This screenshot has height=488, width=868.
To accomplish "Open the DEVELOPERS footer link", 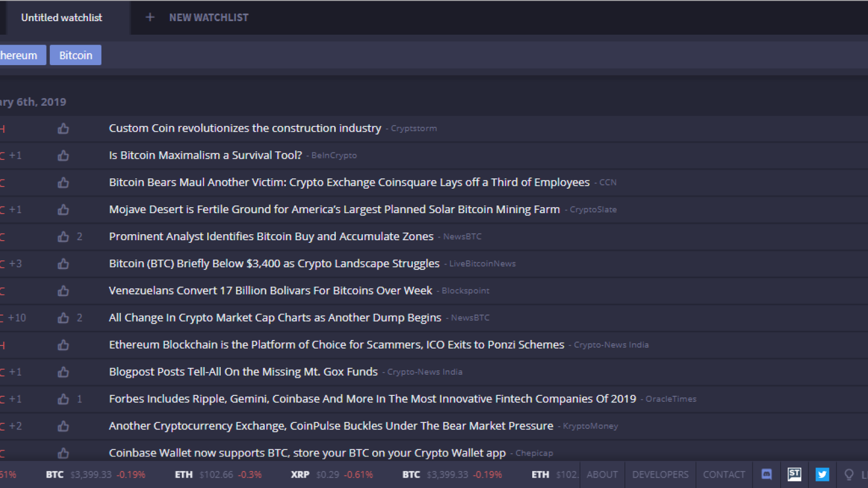I will tap(660, 474).
